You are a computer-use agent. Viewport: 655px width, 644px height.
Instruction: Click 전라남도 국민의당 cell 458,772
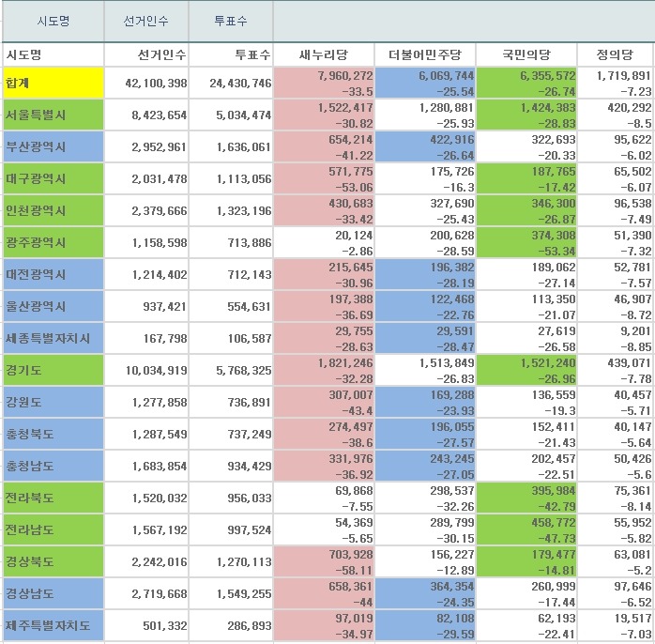pyautogui.click(x=526, y=529)
